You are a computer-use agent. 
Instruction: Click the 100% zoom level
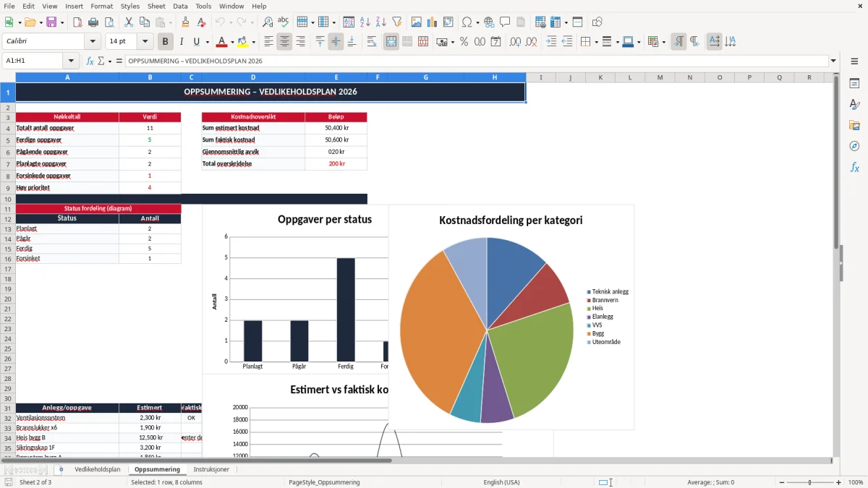click(x=856, y=482)
